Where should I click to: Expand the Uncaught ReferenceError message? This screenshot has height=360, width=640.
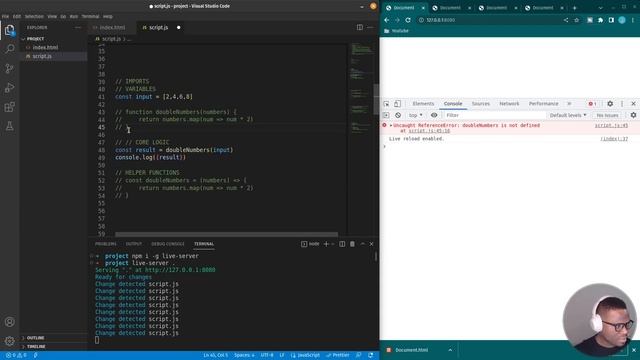[x=391, y=125]
